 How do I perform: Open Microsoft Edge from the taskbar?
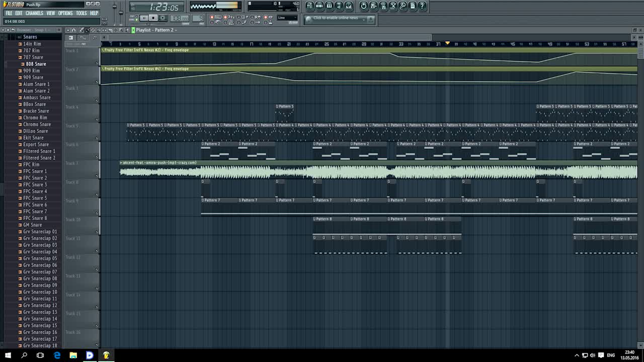57,355
